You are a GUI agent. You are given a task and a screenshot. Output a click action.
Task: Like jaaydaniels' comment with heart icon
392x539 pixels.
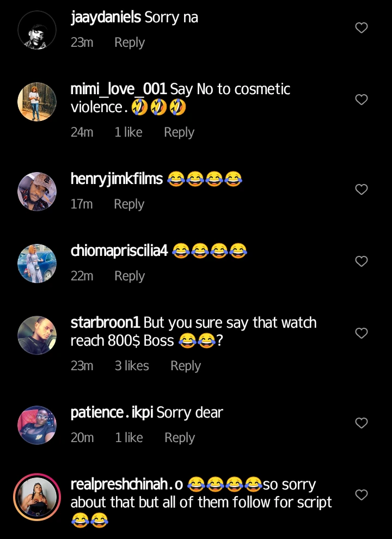(362, 28)
